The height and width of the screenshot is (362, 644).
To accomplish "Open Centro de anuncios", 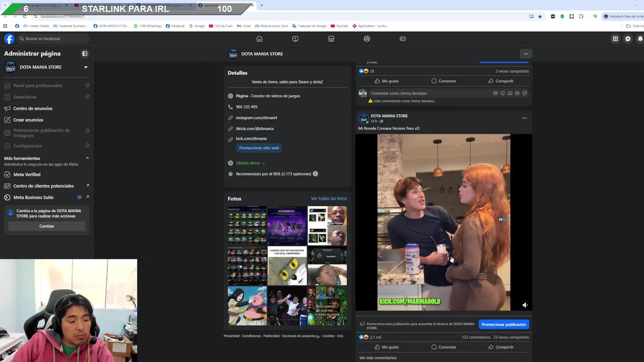I will [x=46, y=108].
